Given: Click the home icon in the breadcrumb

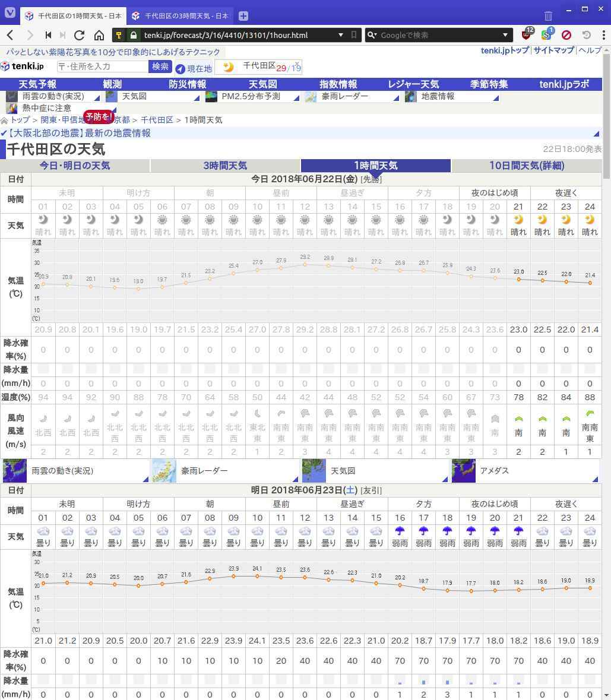Looking at the screenshot, I should 5,120.
